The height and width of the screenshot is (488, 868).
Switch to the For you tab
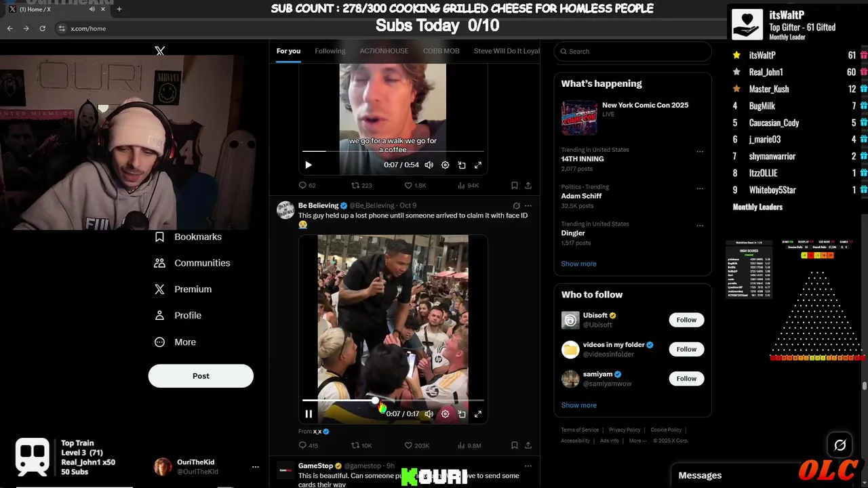pyautogui.click(x=288, y=51)
